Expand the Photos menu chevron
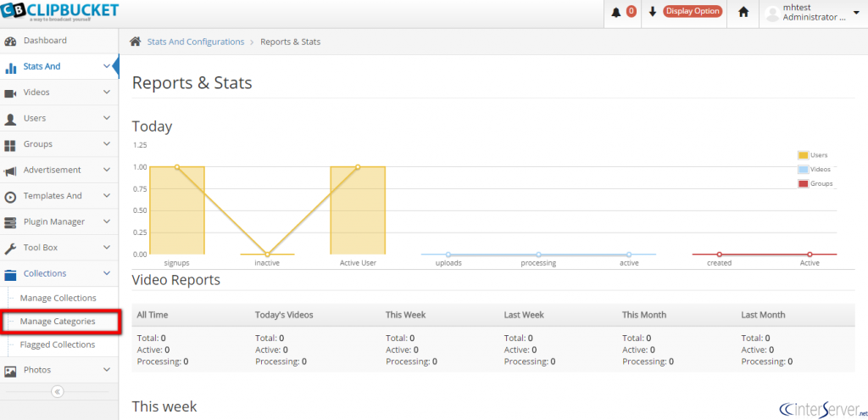 click(107, 370)
